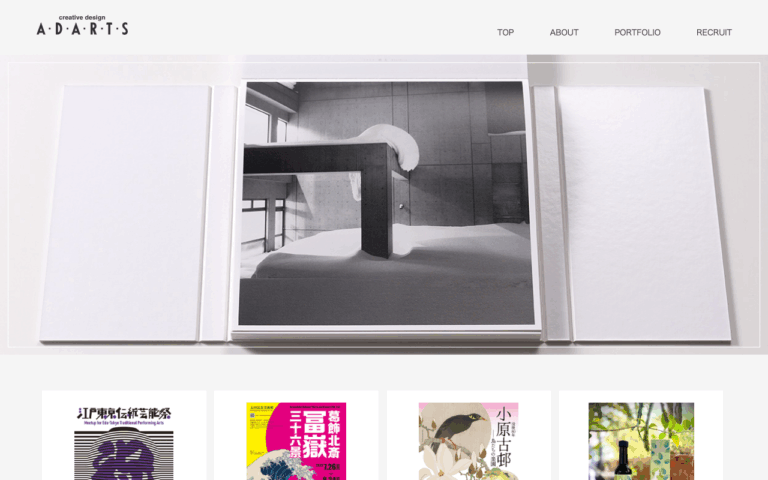Click the blank white board right of photo
Image resolution: width=768 pixels, height=480 pixels.
pyautogui.click(x=644, y=214)
